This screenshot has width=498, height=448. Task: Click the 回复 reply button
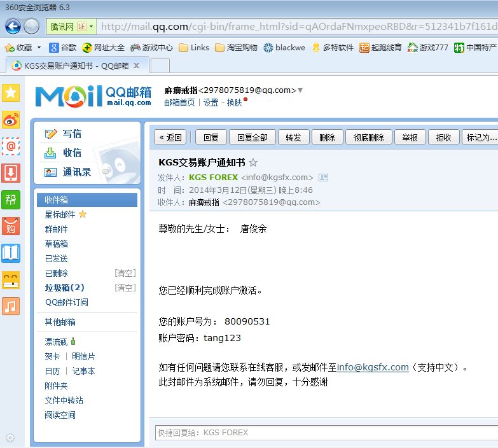click(x=211, y=137)
